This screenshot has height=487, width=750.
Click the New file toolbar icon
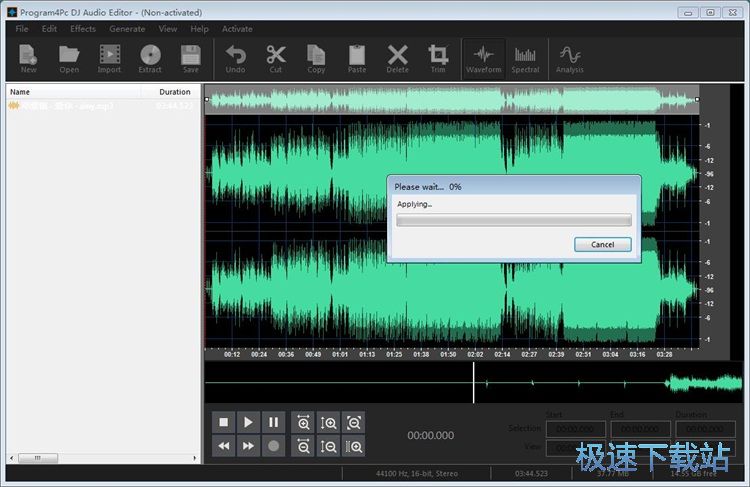tap(28, 58)
